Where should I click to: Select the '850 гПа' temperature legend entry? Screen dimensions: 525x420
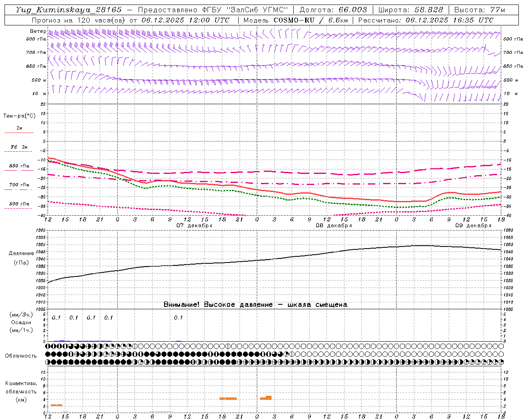click(19, 166)
